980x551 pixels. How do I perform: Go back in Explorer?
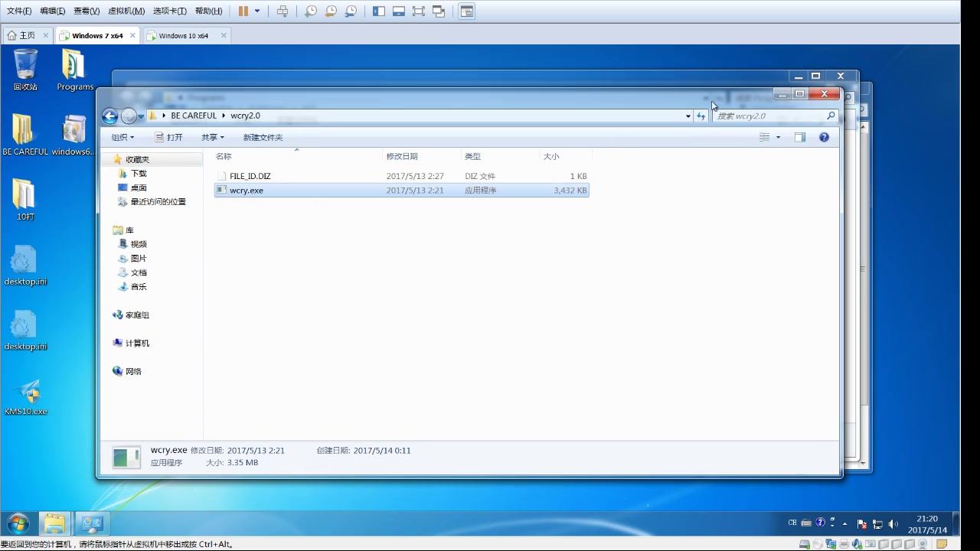(110, 116)
